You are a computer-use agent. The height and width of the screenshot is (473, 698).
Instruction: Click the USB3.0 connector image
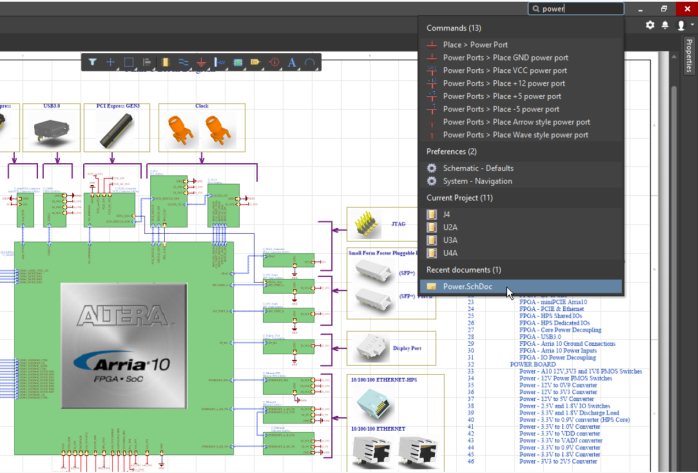(51, 130)
